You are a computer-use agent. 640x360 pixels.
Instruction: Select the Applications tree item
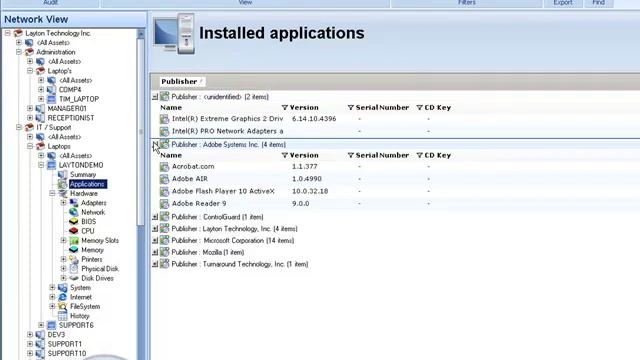click(88, 184)
